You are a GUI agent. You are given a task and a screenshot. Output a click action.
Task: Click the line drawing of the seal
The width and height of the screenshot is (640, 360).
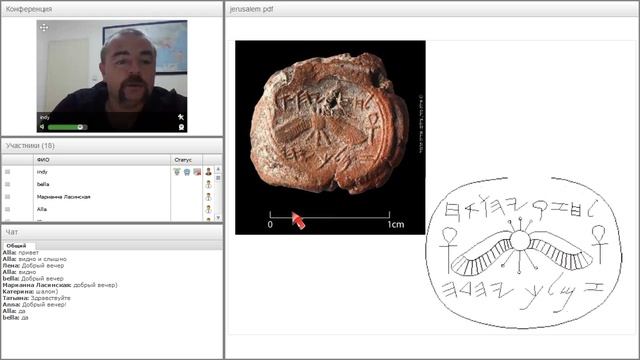[524, 253]
